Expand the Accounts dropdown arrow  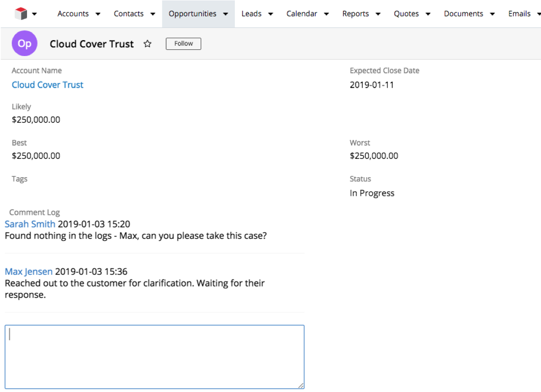point(98,14)
